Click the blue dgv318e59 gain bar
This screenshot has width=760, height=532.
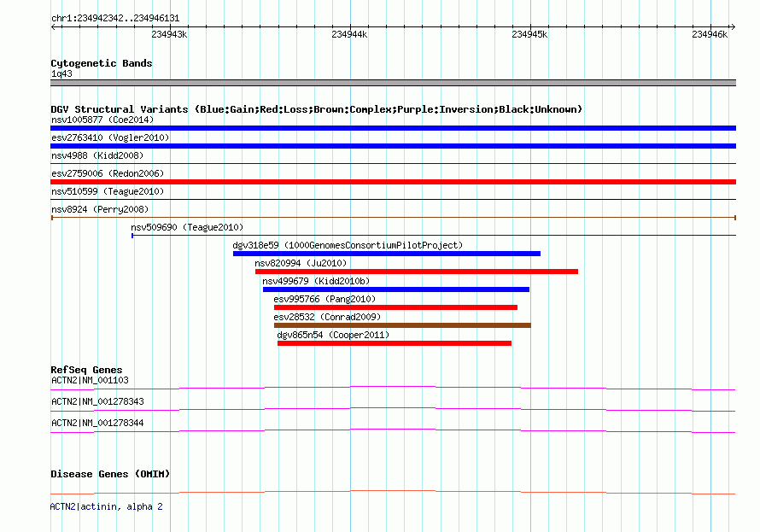pyautogui.click(x=387, y=254)
